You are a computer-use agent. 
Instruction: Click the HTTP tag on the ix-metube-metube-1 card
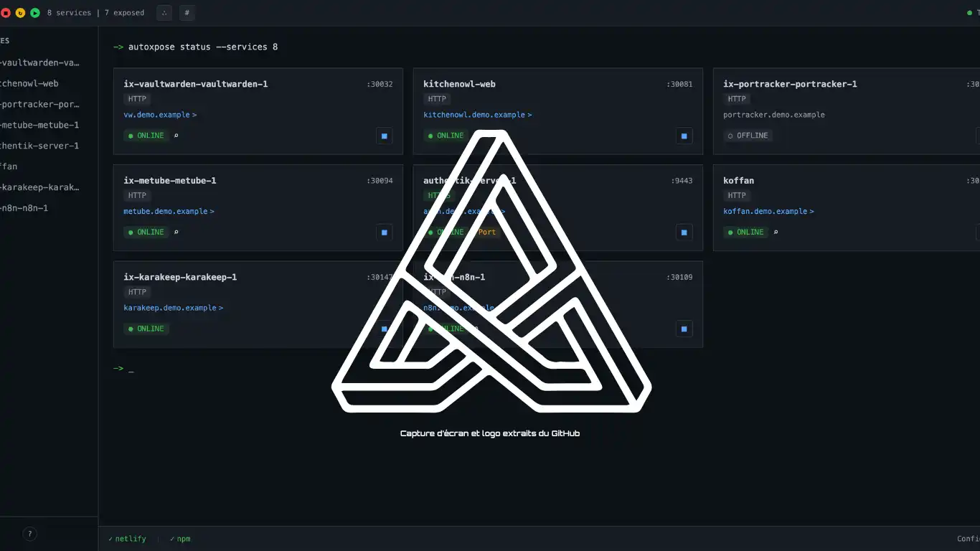[137, 196]
